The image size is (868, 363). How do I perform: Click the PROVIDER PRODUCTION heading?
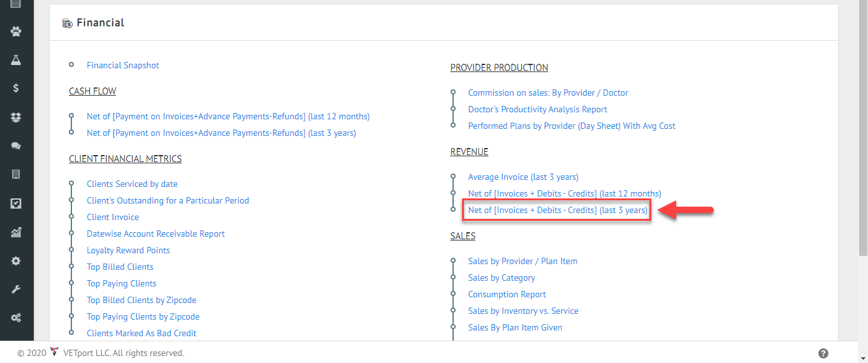click(x=499, y=68)
